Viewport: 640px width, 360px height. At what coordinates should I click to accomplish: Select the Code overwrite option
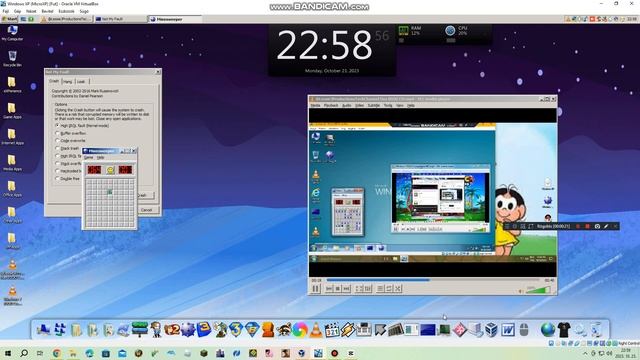(70, 140)
